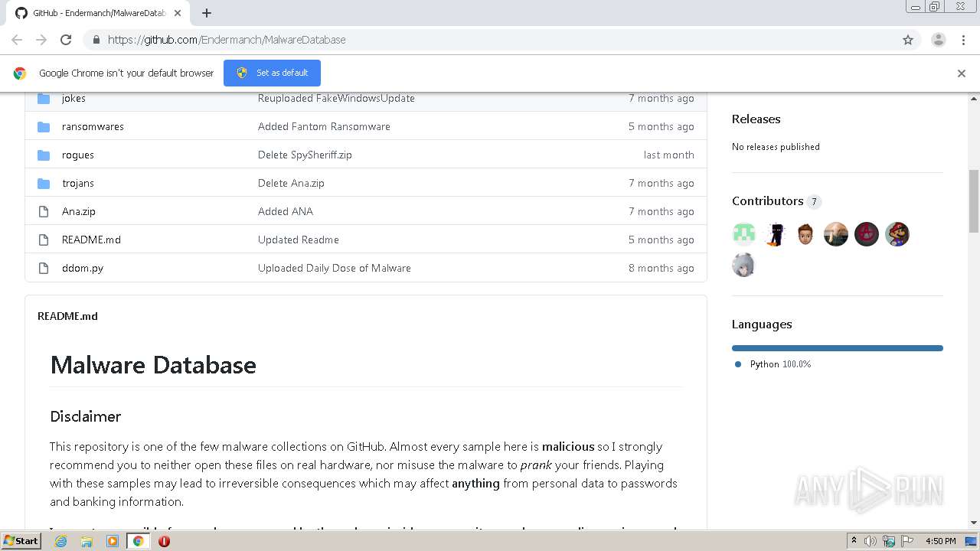Open the Windows Start menu

tap(21, 541)
